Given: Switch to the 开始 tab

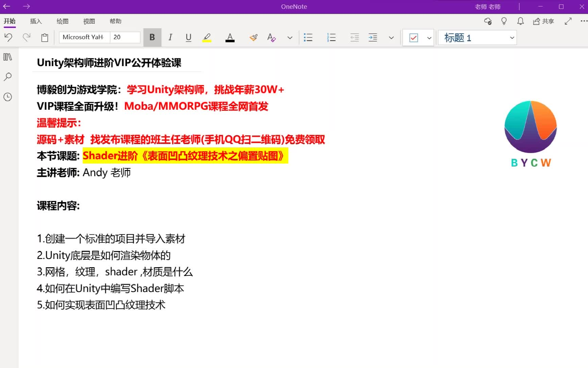Looking at the screenshot, I should coord(10,21).
